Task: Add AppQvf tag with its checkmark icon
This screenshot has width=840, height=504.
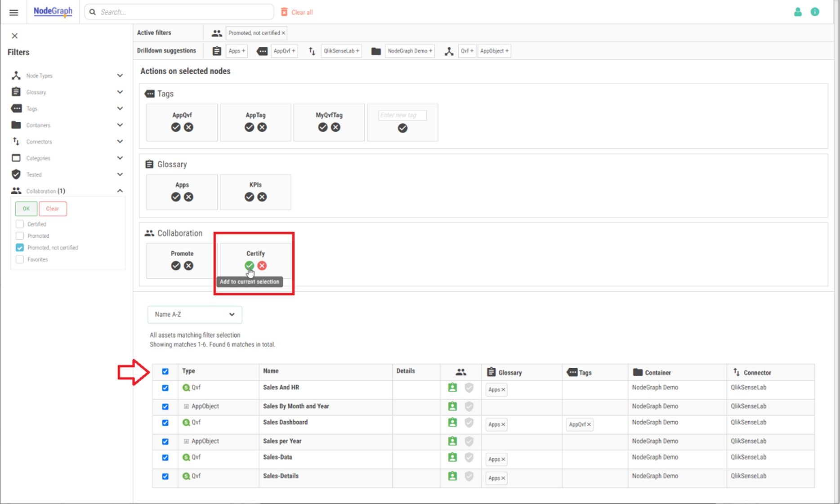Action: [x=176, y=128]
